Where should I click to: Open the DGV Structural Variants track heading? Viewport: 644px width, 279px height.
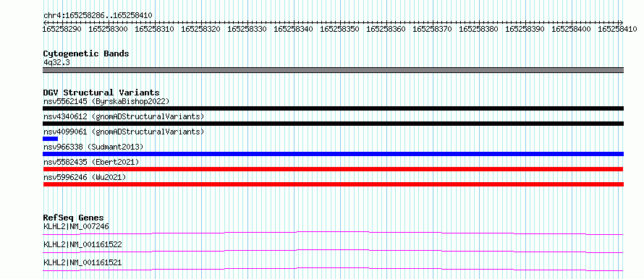pos(101,93)
